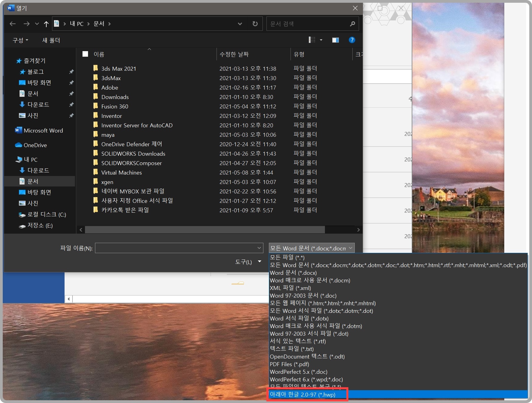Refresh the 문서 folder listing
532x403 pixels.
pyautogui.click(x=255, y=24)
